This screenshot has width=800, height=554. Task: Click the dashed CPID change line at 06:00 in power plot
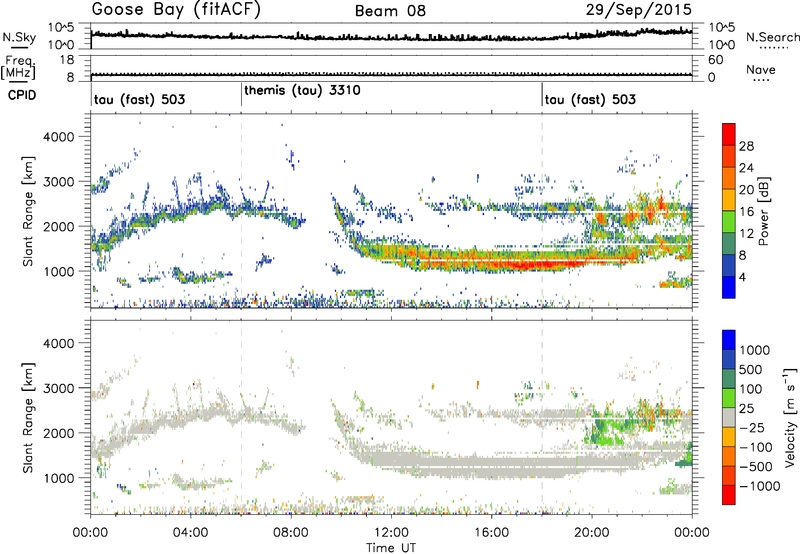[241, 211]
